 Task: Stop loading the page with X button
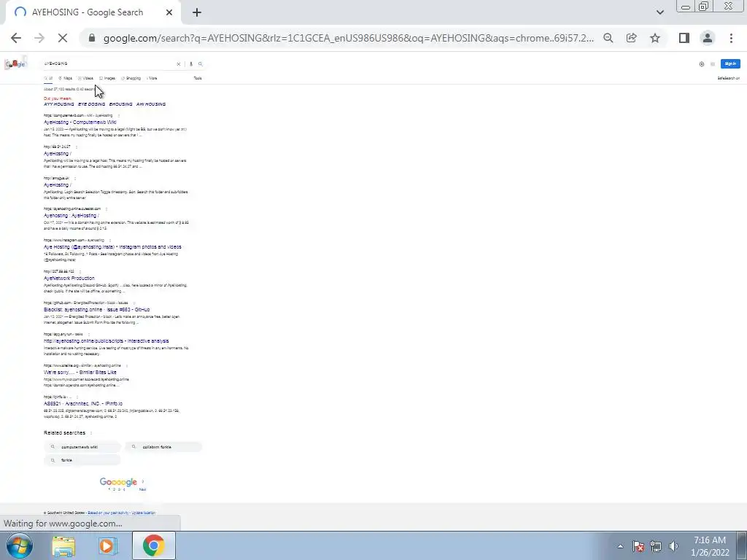(x=63, y=38)
